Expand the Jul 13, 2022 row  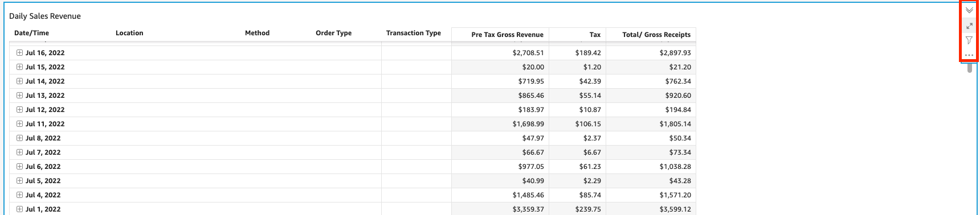pyautogui.click(x=19, y=96)
